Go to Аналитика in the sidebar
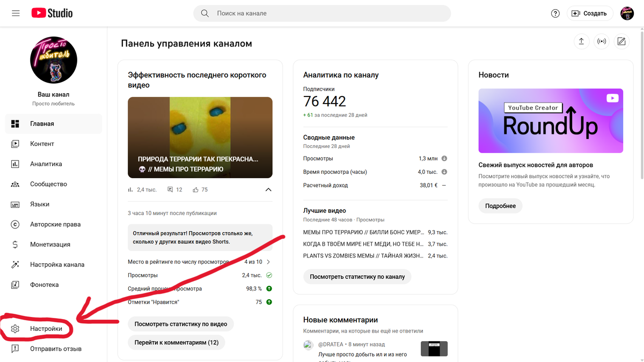644x362 pixels. click(x=54, y=164)
